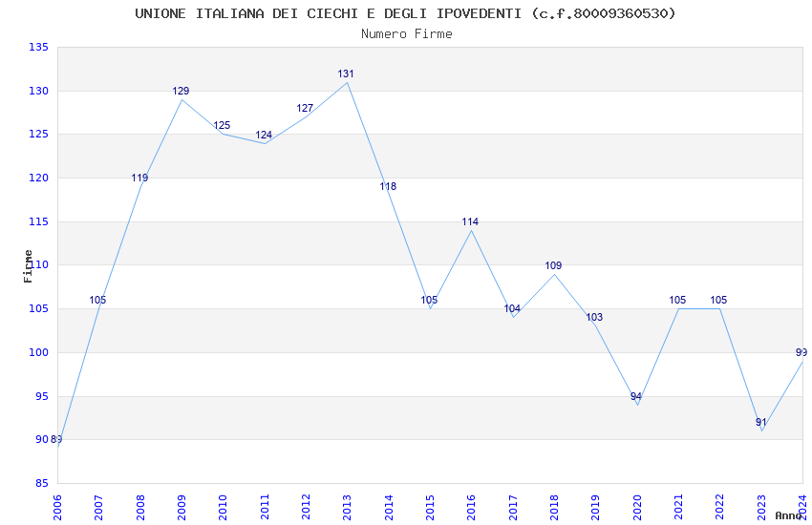Click x-axis year label 2007
The width and height of the screenshot is (812, 525).
pos(99,508)
